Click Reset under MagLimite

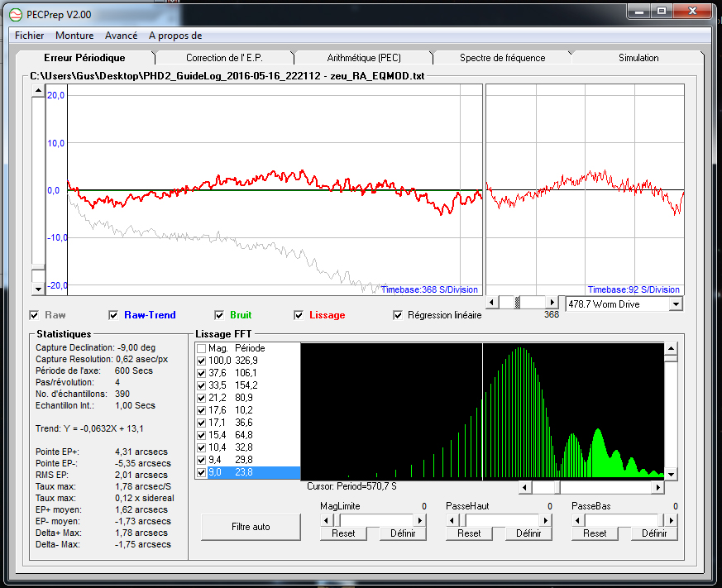343,533
